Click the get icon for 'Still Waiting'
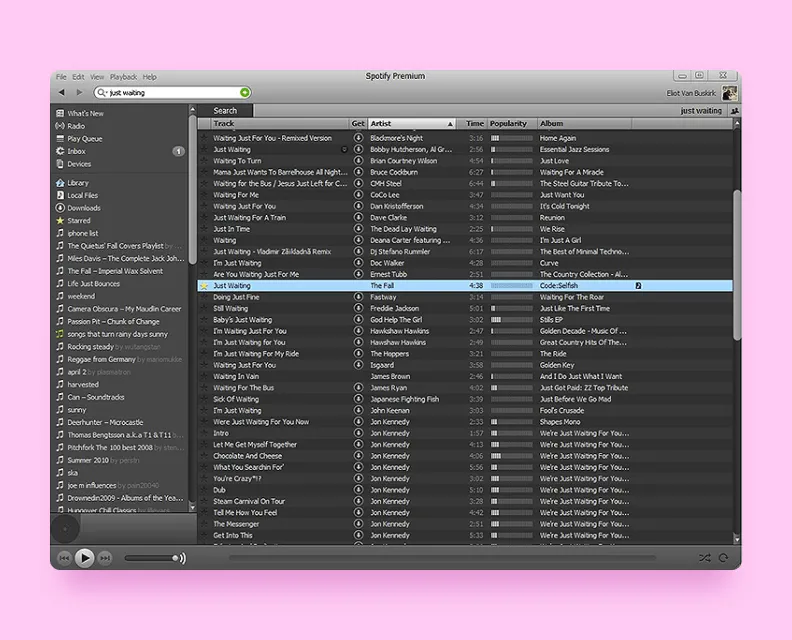 point(358,308)
